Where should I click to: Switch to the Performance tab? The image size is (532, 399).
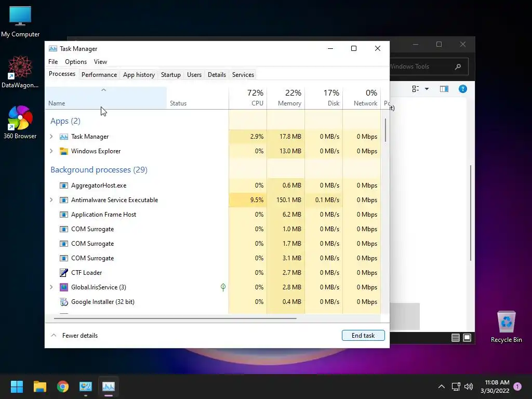point(99,75)
